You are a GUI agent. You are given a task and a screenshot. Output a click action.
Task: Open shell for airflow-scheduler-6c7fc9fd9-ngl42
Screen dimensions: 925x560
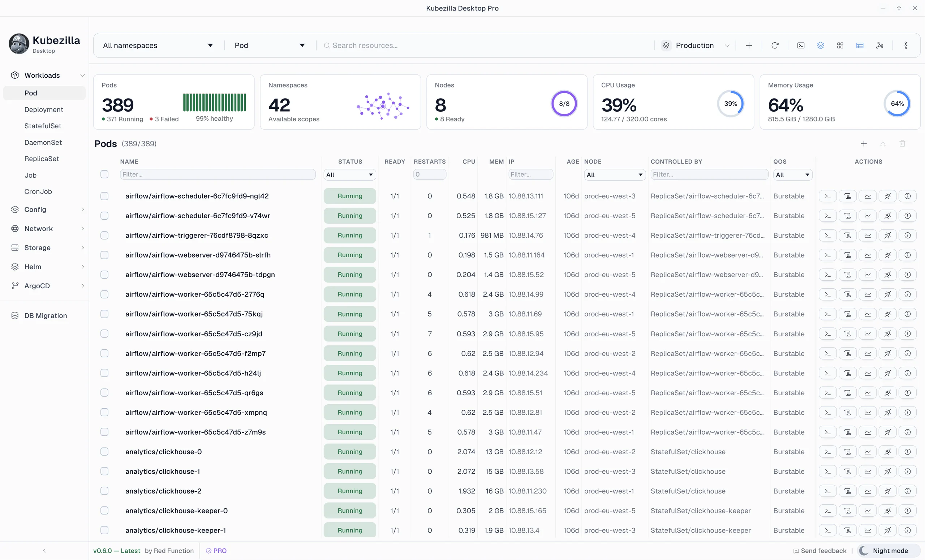(828, 196)
